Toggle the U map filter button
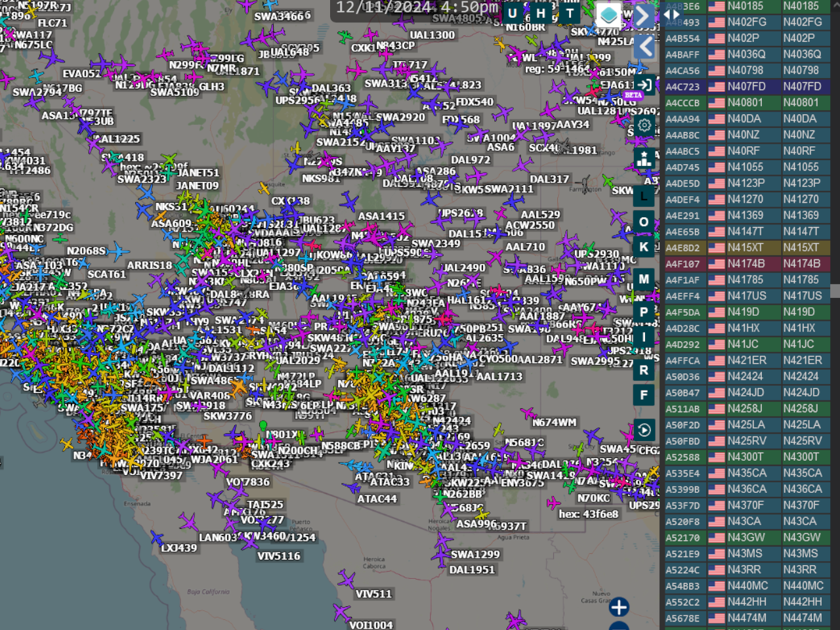The width and height of the screenshot is (840, 630). point(513,12)
